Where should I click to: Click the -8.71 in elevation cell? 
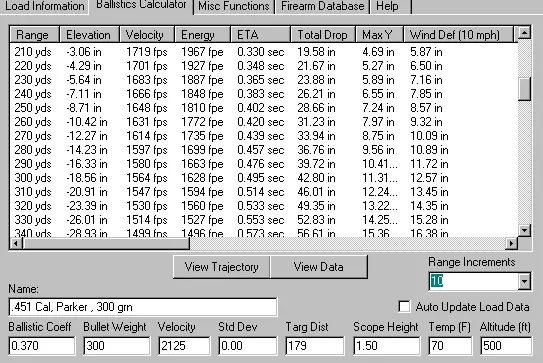click(84, 108)
